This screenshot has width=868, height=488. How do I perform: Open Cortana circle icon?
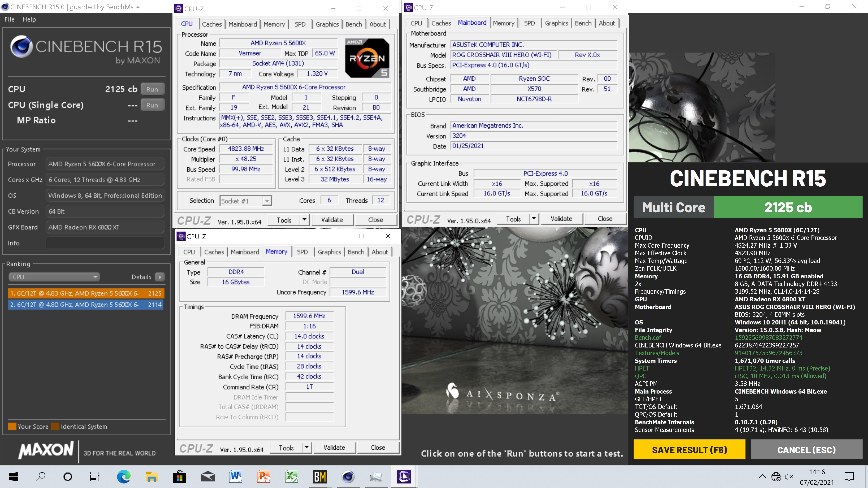pyautogui.click(x=68, y=476)
